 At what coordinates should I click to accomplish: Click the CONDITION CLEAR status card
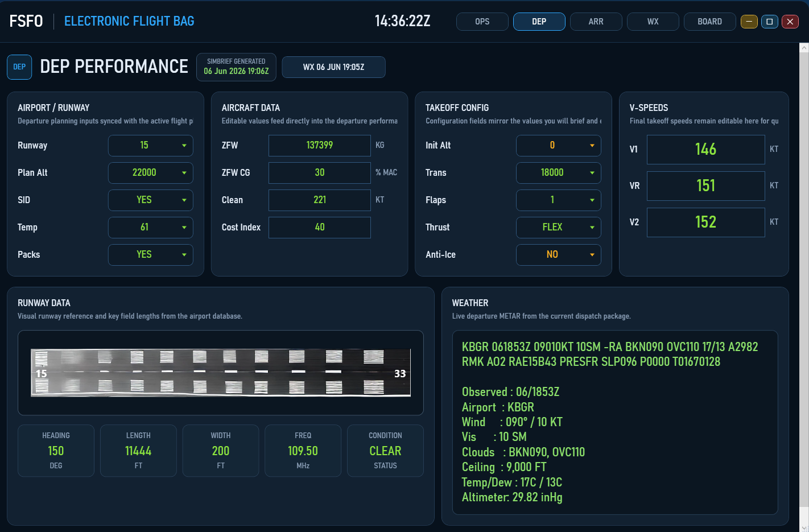click(386, 451)
